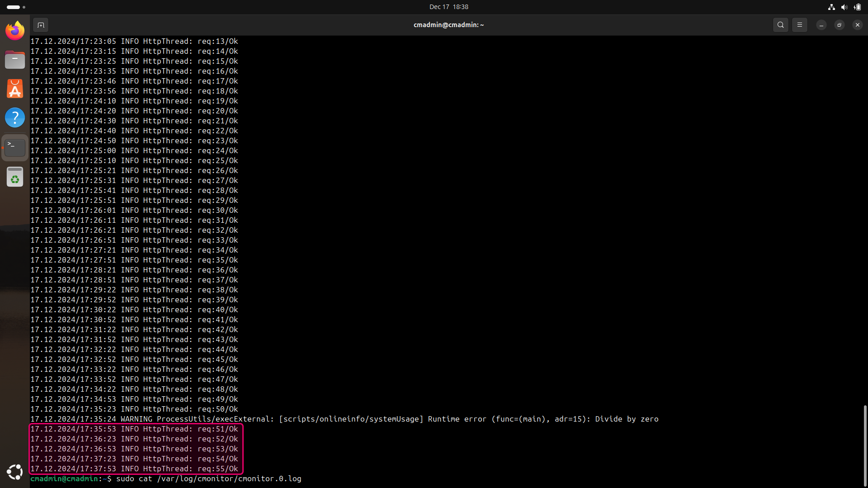Screen dimensions: 868x488
Task: Open the terminal hamburger menu
Action: 800,25
